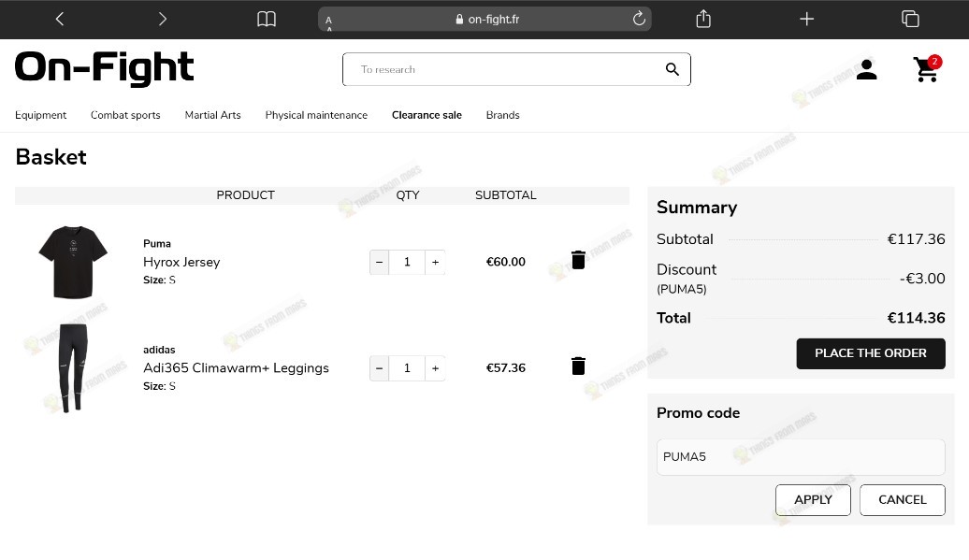Open the browser share icon
The height and width of the screenshot is (560, 969).
[x=703, y=19]
